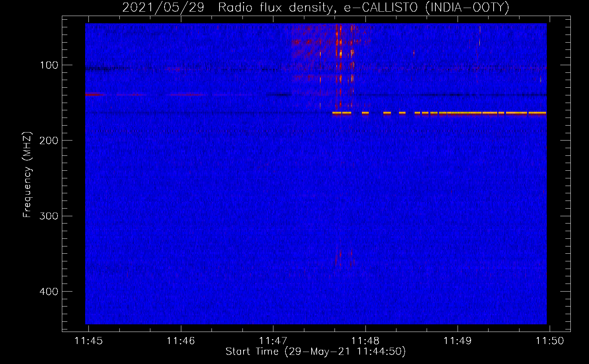Click the 400 frequency tick label
Viewport: 589px width, 364px height.
(x=49, y=292)
